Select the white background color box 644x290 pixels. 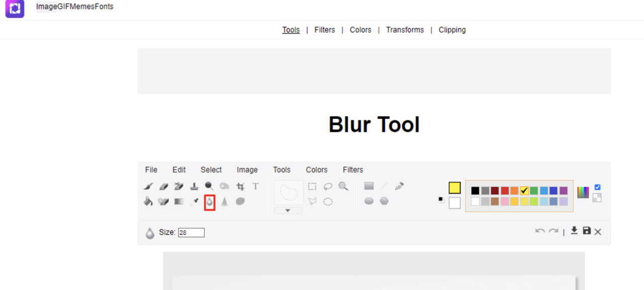pyautogui.click(x=454, y=203)
